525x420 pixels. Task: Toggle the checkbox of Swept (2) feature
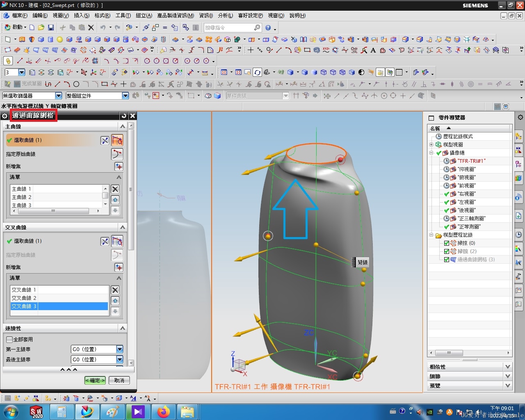[x=447, y=251]
